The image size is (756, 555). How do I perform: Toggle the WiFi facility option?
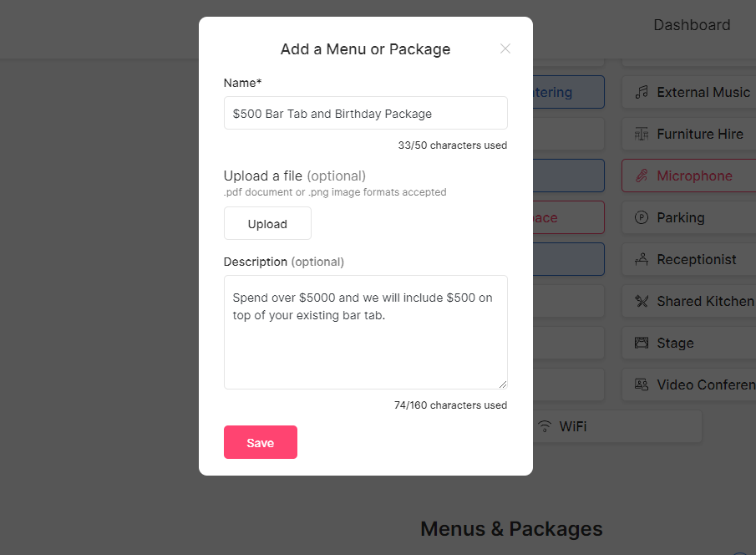point(617,426)
